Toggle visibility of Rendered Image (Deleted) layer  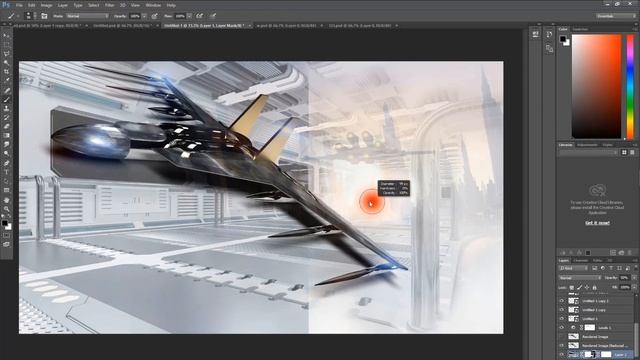click(x=562, y=346)
